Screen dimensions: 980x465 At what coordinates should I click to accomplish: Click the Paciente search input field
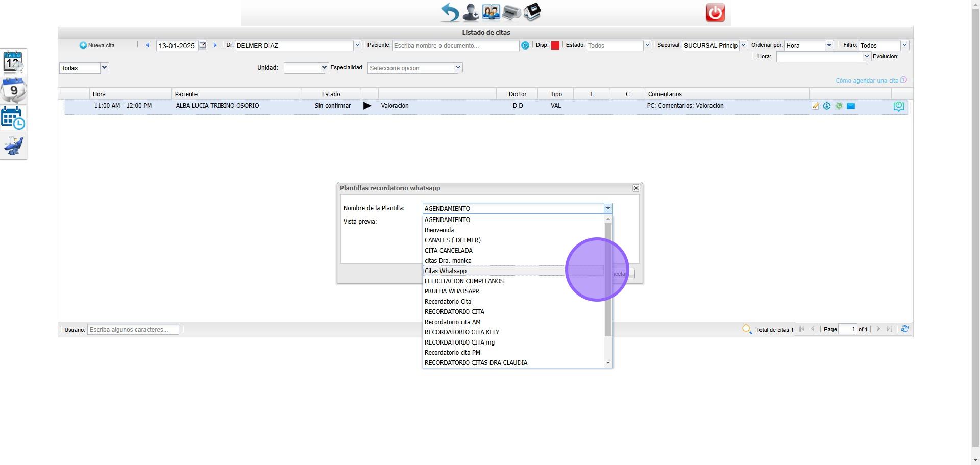pos(455,45)
